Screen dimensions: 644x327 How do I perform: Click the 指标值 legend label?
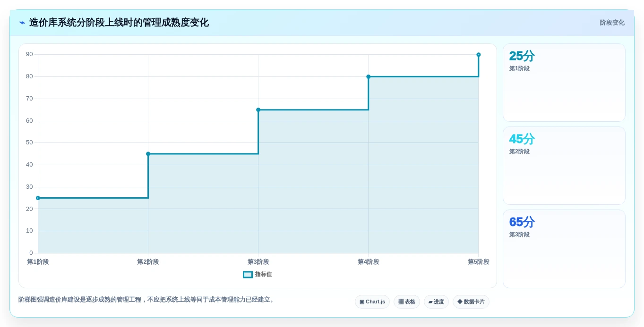[x=264, y=275]
